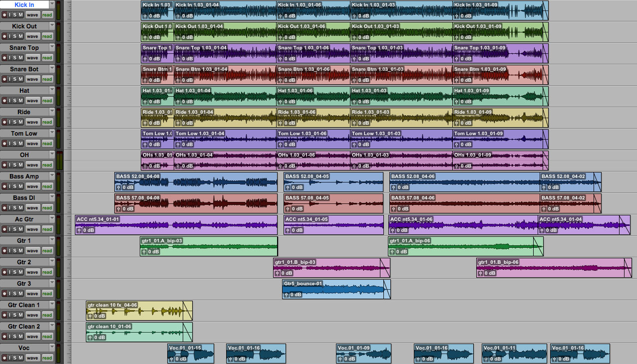Click the wave view button on Gtr 2
This screenshot has height=364, width=637.
click(x=32, y=272)
